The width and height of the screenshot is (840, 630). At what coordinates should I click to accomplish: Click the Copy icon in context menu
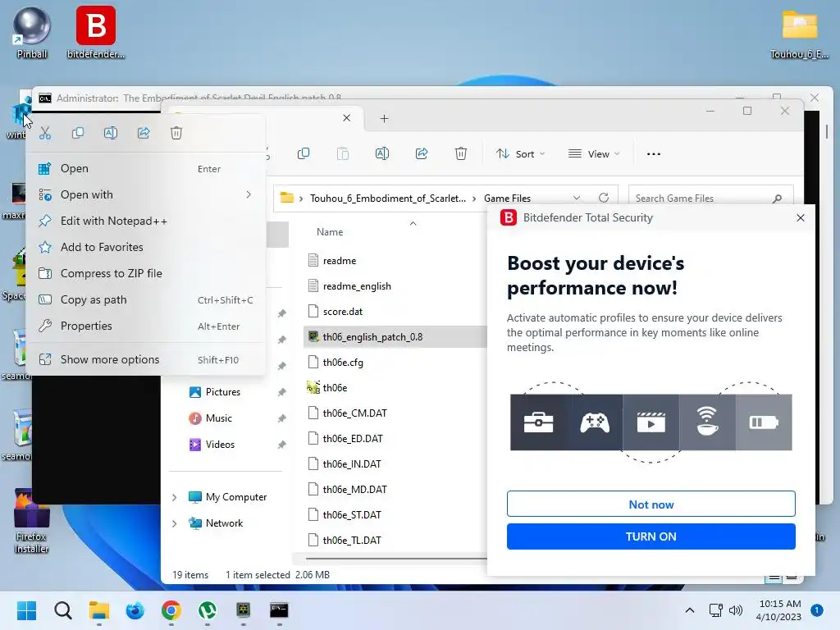(x=78, y=133)
